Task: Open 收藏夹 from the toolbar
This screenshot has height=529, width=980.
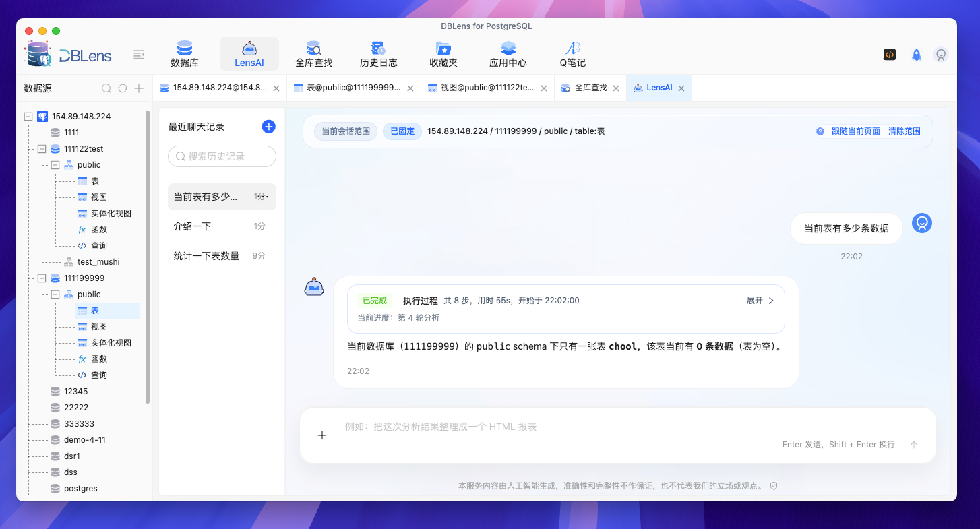Action: (443, 54)
